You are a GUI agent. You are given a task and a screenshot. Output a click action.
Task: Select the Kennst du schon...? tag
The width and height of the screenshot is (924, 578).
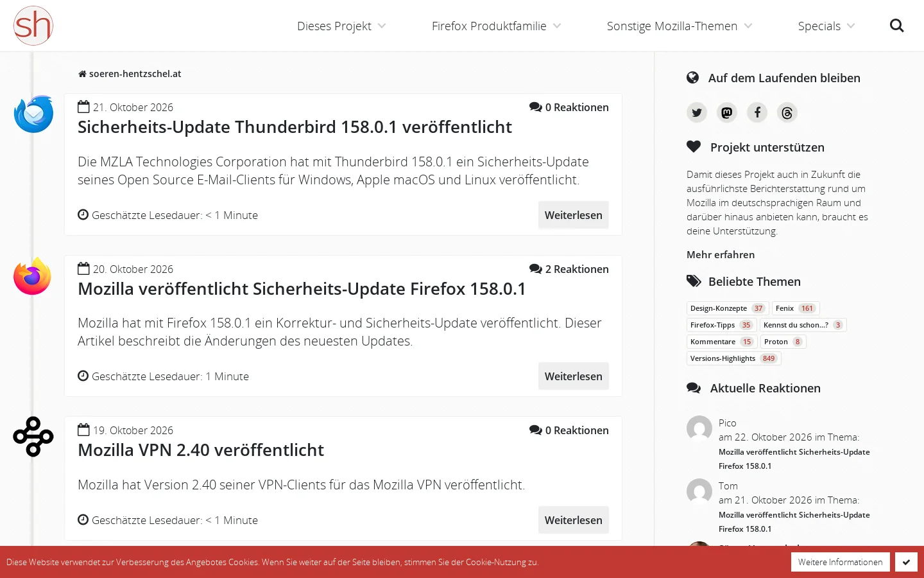click(803, 325)
